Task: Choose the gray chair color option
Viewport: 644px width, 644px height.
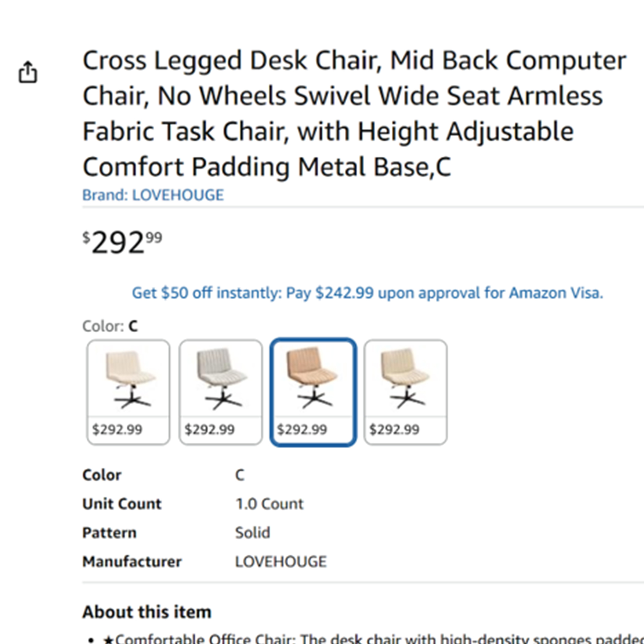Action: [x=221, y=392]
